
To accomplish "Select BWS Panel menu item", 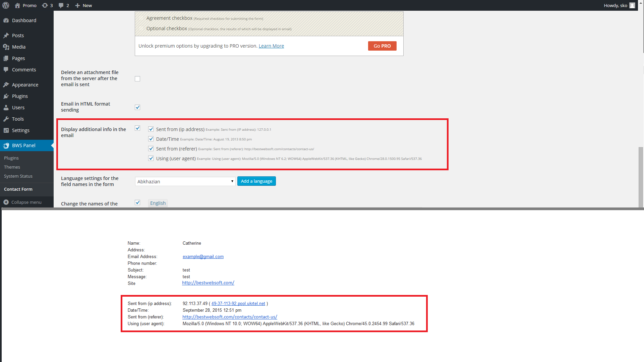I will click(27, 145).
